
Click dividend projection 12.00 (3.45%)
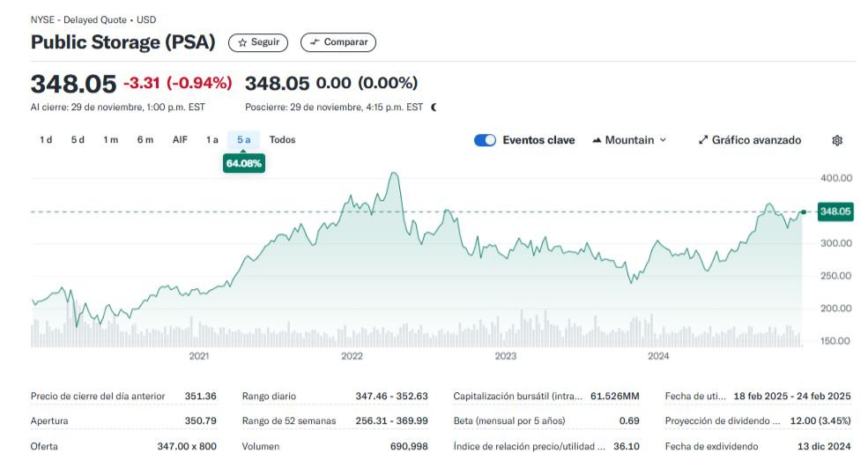(820, 421)
